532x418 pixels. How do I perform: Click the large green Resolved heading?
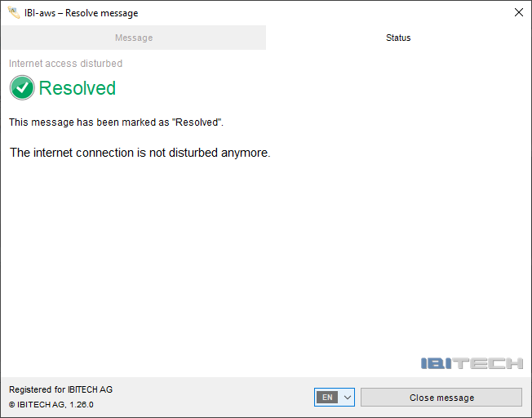pyautogui.click(x=78, y=88)
